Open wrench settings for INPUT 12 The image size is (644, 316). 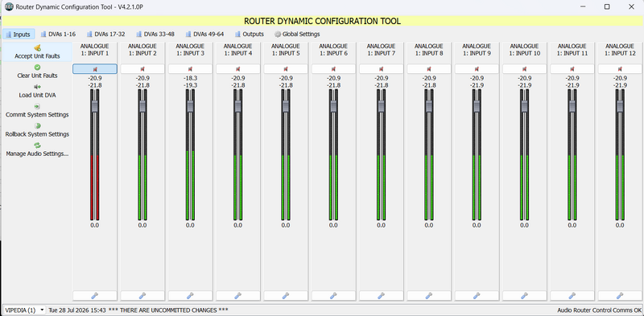620,295
